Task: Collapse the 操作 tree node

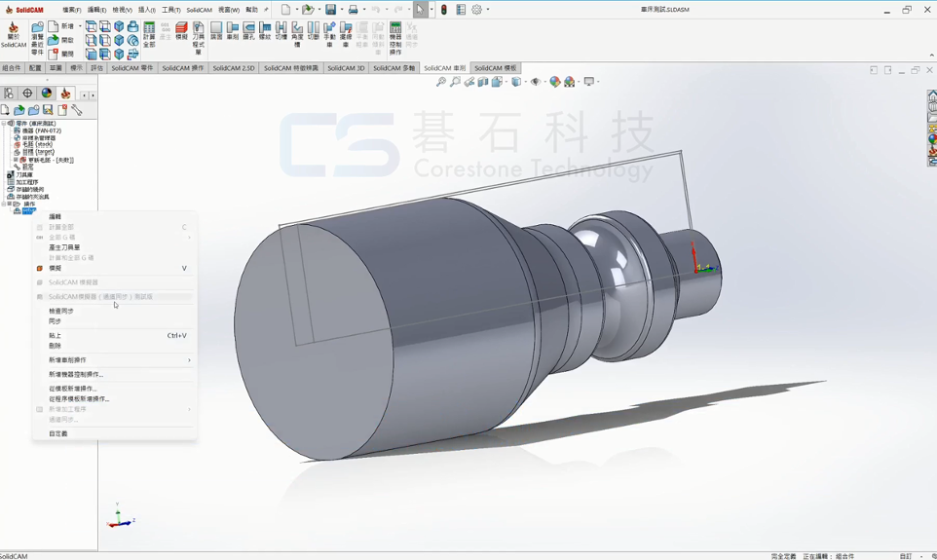Action: pyautogui.click(x=4, y=205)
